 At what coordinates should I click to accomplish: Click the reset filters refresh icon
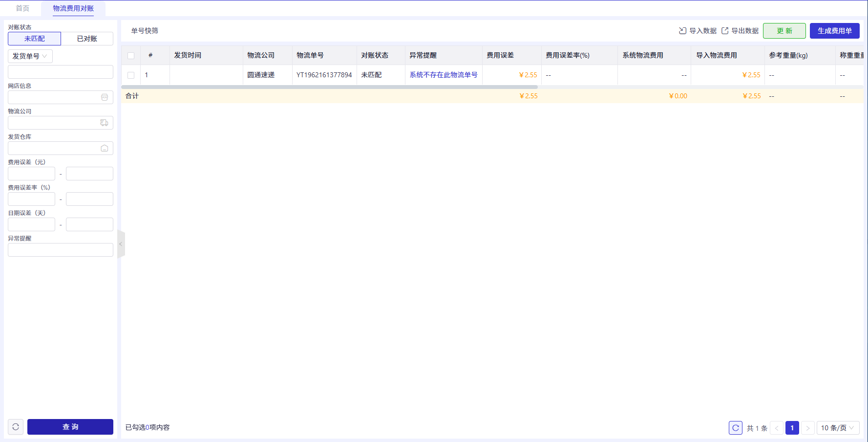pyautogui.click(x=16, y=427)
